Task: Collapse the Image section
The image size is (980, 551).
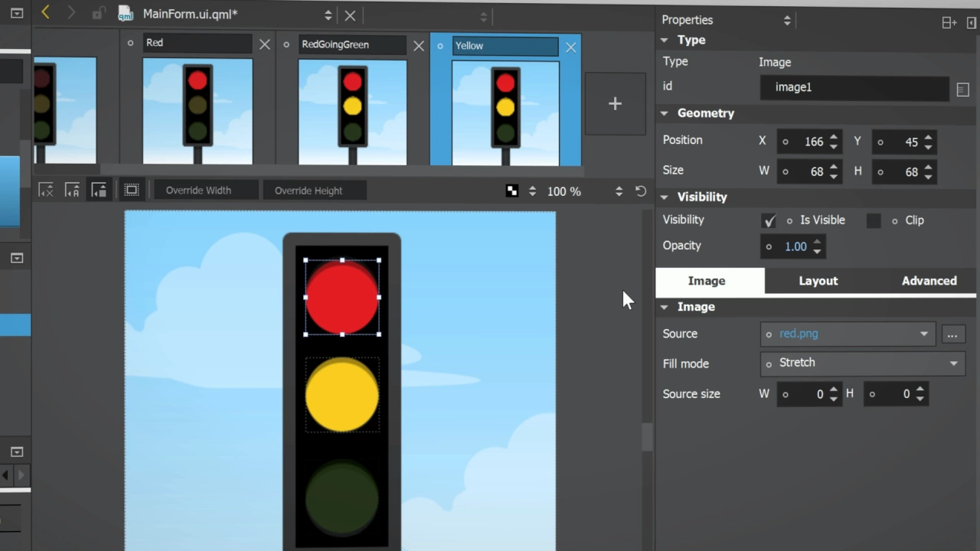Action: 664,307
